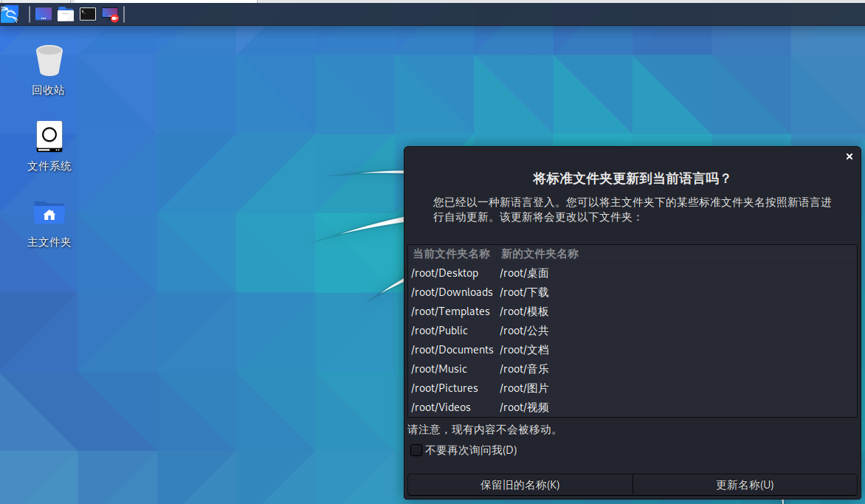This screenshot has width=865, height=504.
Task: Dismiss the dialog with its close button
Action: (849, 156)
